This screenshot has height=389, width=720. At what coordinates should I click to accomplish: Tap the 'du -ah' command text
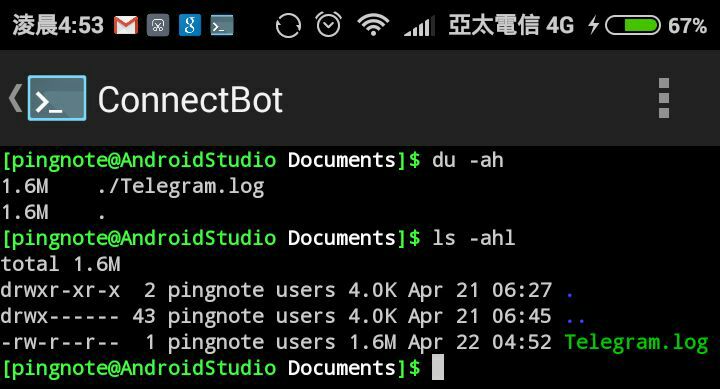click(x=467, y=160)
